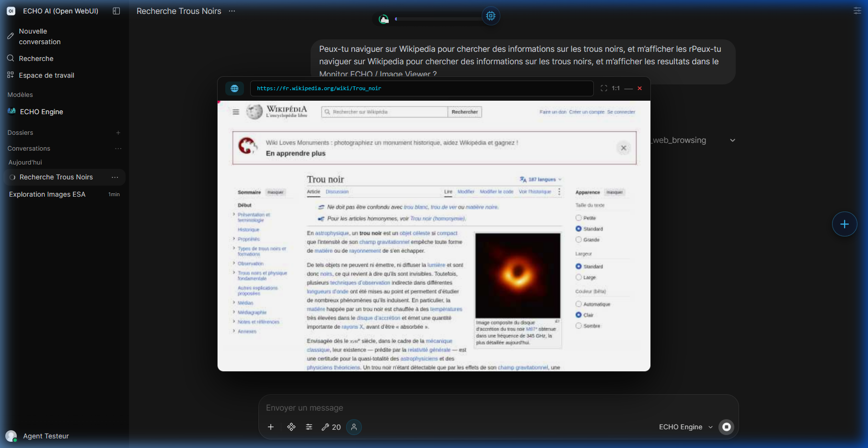Click En apprendre plus in the banner

(296, 153)
